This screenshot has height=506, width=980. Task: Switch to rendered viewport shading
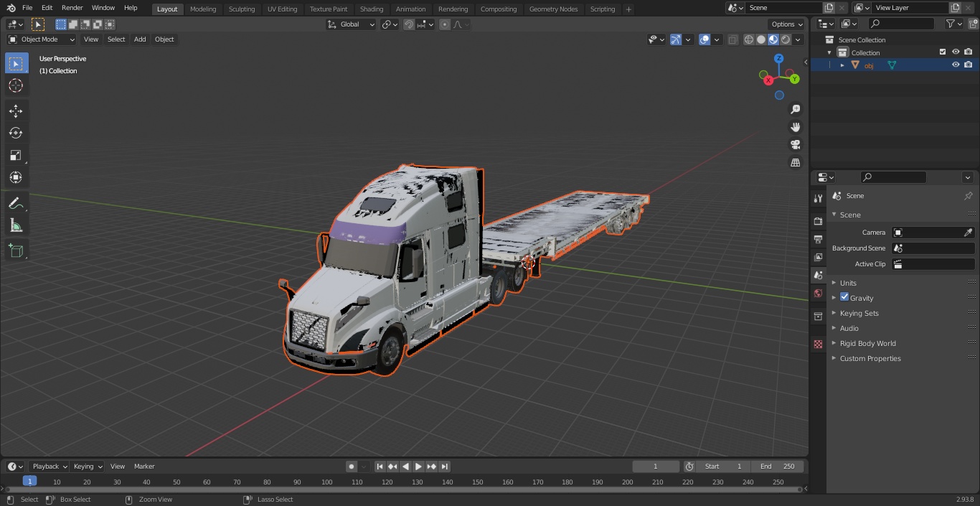786,39
